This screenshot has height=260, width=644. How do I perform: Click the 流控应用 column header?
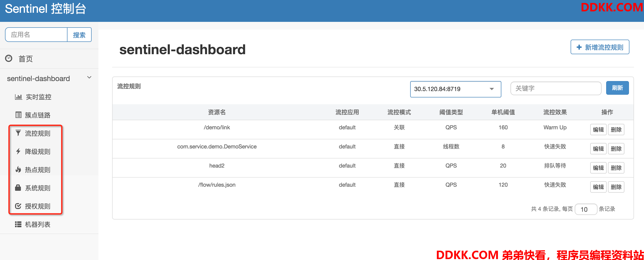click(347, 112)
